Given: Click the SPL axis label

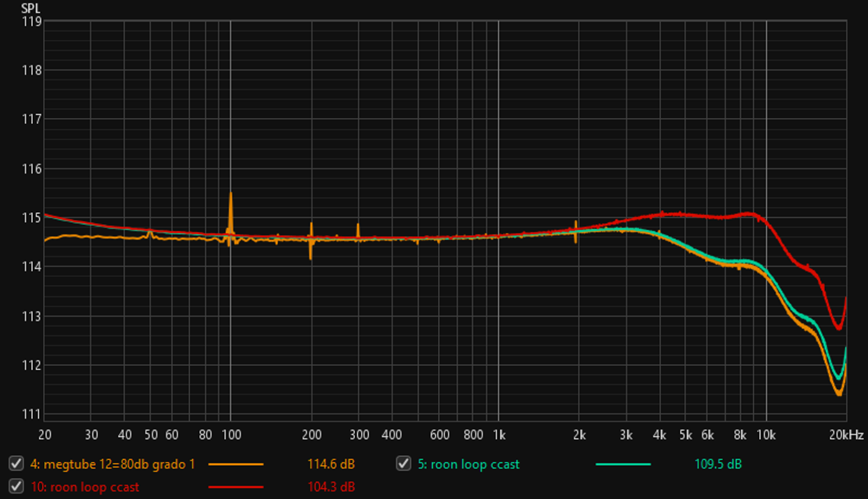Looking at the screenshot, I should 30,9.
